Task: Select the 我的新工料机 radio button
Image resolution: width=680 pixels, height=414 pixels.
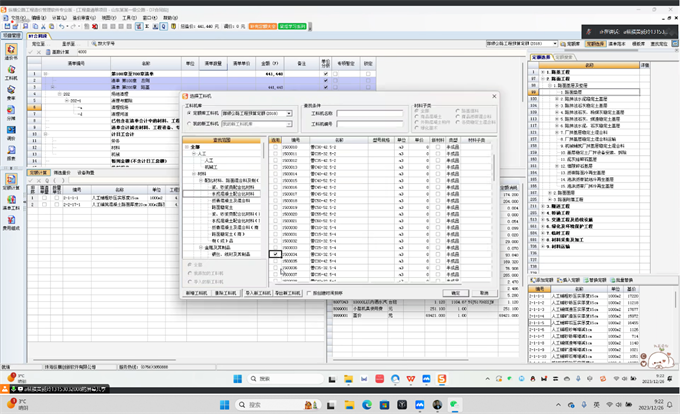Action: click(190, 124)
